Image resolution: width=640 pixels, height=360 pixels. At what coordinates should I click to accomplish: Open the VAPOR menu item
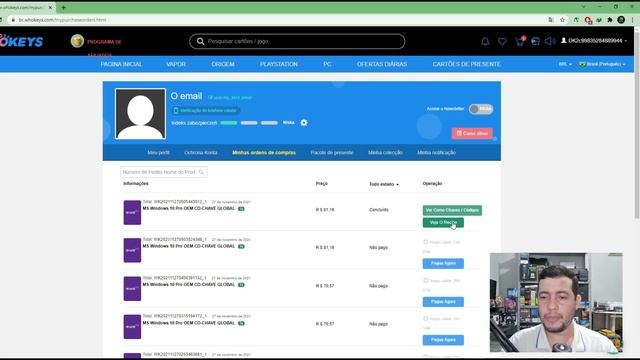tap(176, 64)
